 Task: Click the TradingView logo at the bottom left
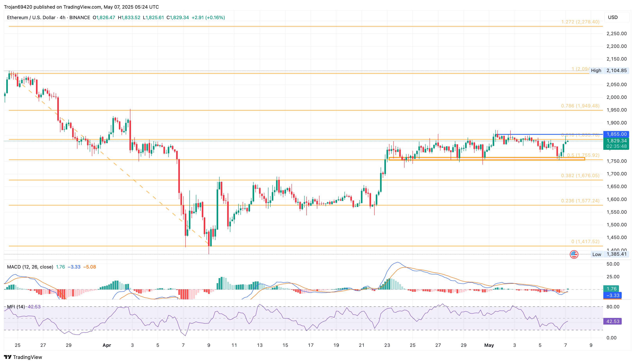click(23, 357)
